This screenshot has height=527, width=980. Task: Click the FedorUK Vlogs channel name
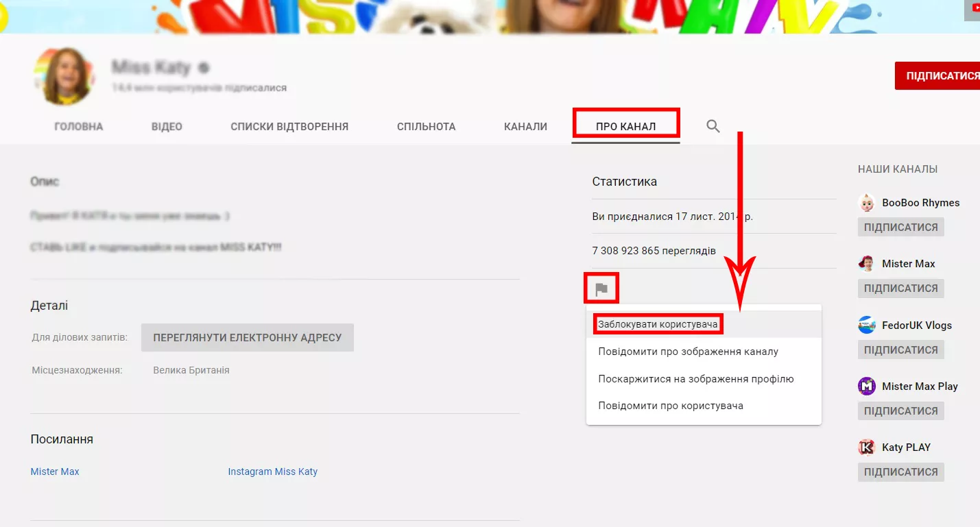tap(917, 325)
